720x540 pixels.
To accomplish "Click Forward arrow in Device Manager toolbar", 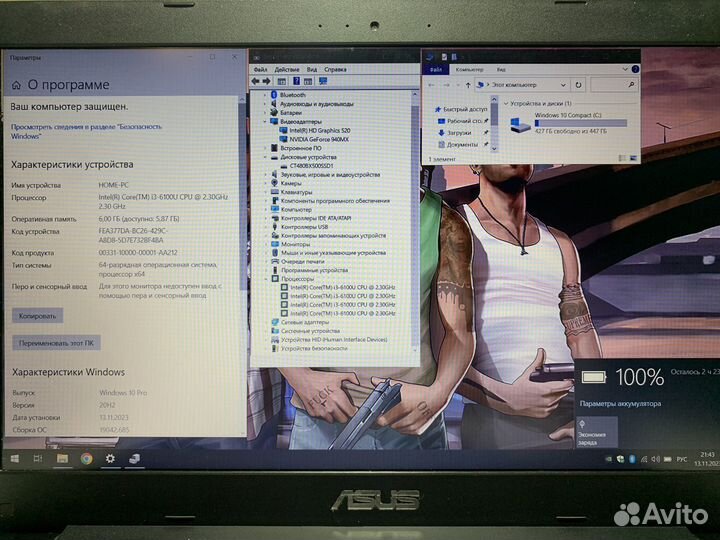I will coord(266,81).
